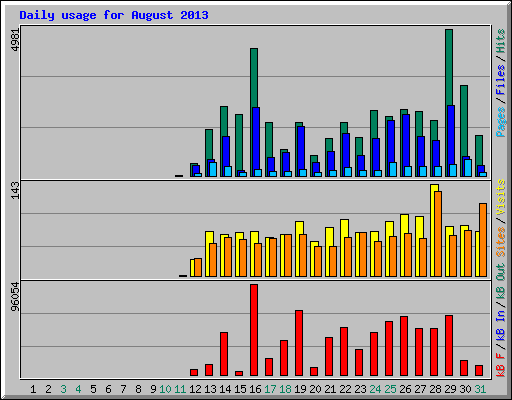Screen dimensions: 512x400
Task: Click the red kB bar for day 29
Action: click(449, 346)
